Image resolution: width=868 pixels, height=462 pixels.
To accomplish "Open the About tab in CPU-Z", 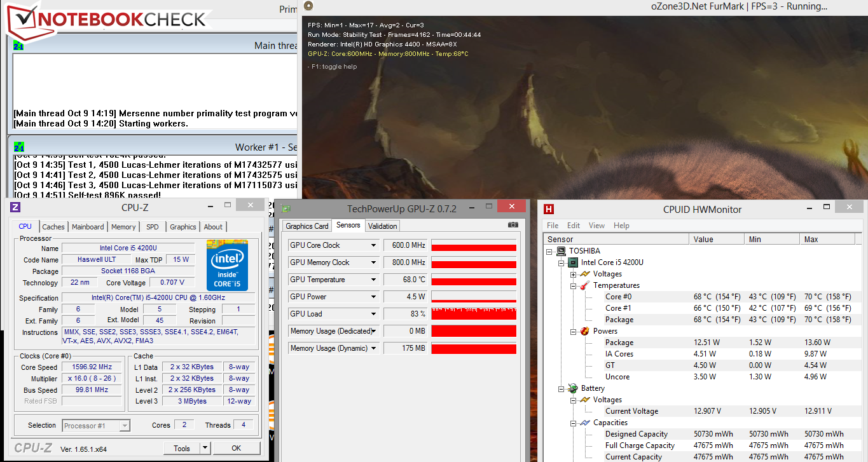I will coord(213,227).
